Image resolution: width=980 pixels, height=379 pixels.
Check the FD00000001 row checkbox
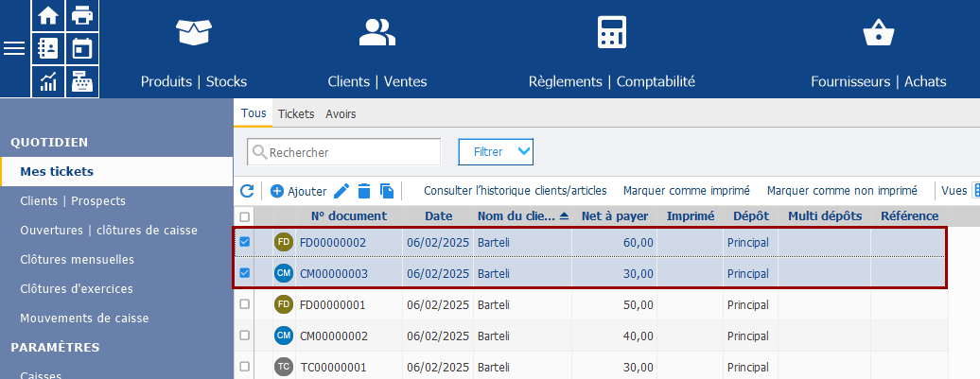point(244,304)
